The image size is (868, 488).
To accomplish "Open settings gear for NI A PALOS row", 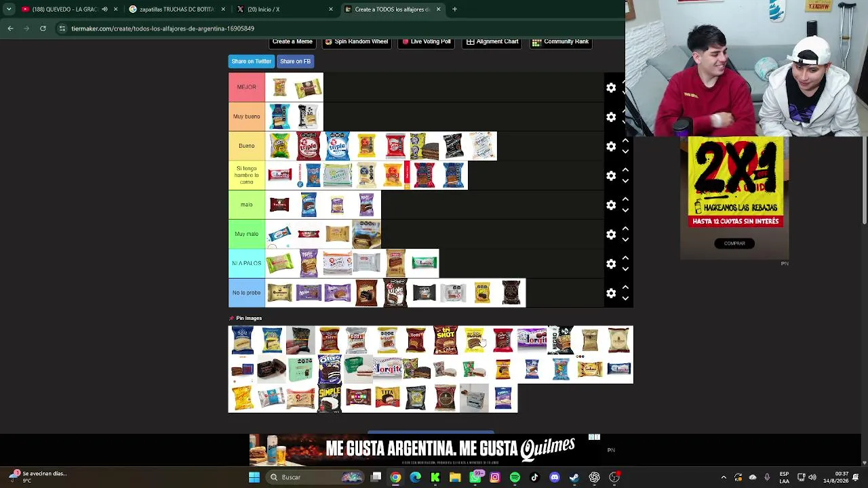I will 611,264.
